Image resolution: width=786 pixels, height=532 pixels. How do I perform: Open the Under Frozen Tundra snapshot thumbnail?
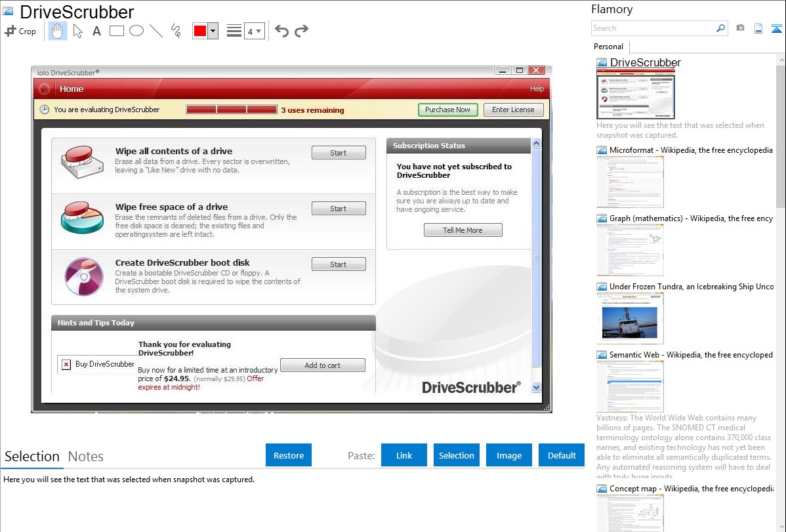[x=630, y=318]
